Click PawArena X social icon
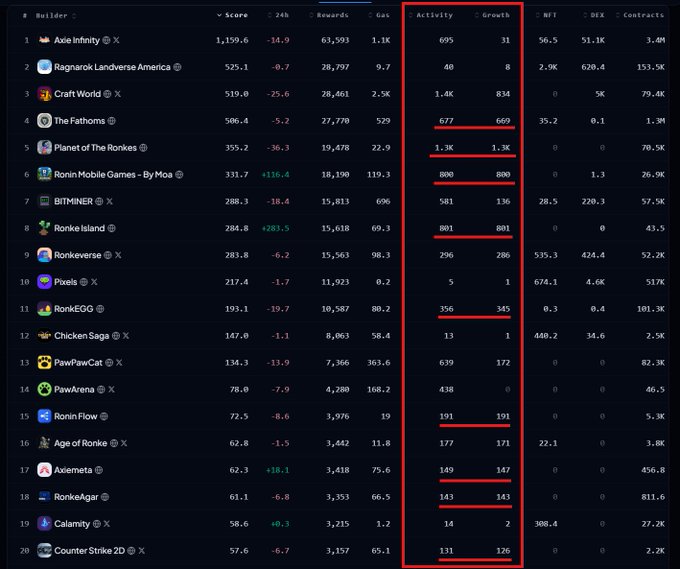Screen dimensions: 680x569 coord(111,390)
